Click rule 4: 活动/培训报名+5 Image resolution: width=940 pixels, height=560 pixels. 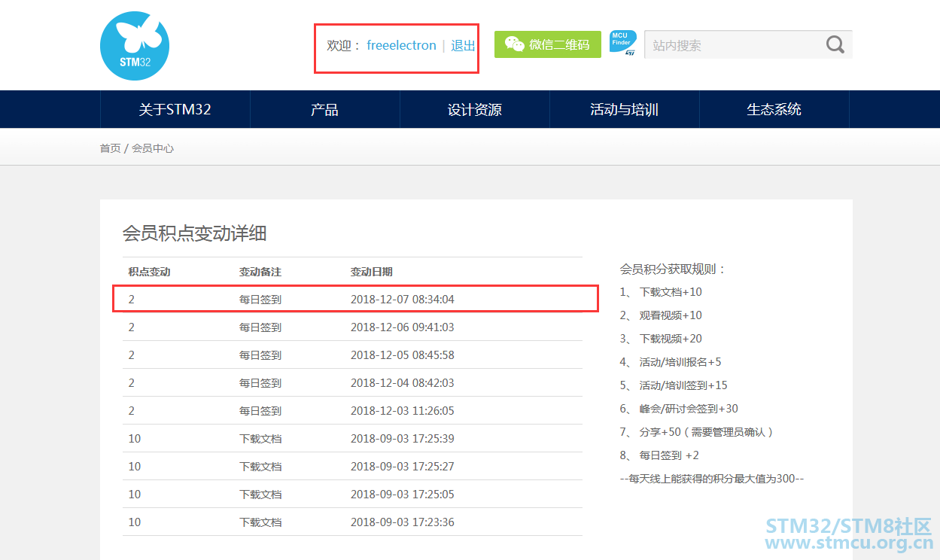point(671,362)
